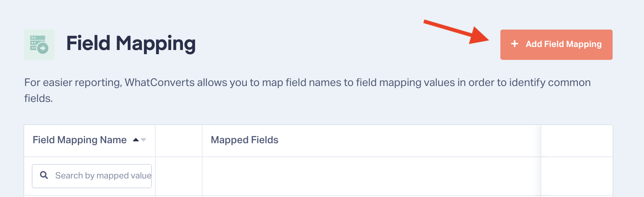Click the magnifier icon in the search box
Image resolution: width=644 pixels, height=197 pixels.
coord(44,175)
